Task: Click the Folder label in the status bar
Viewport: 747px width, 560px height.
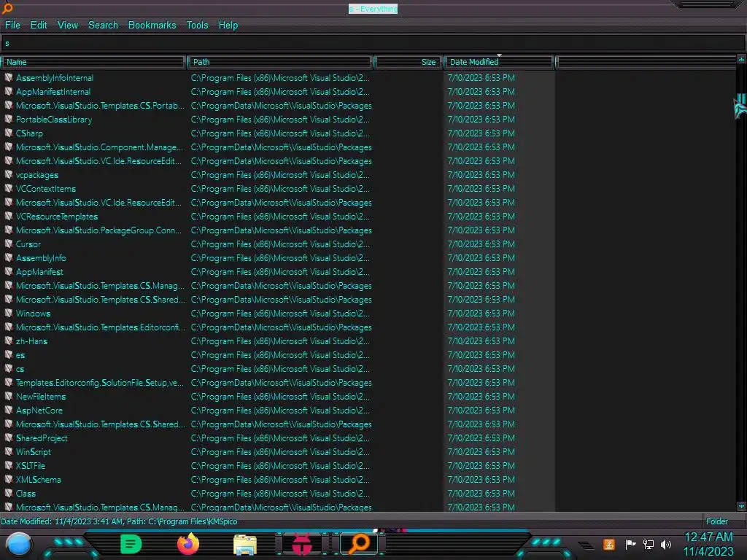Action: click(x=716, y=521)
